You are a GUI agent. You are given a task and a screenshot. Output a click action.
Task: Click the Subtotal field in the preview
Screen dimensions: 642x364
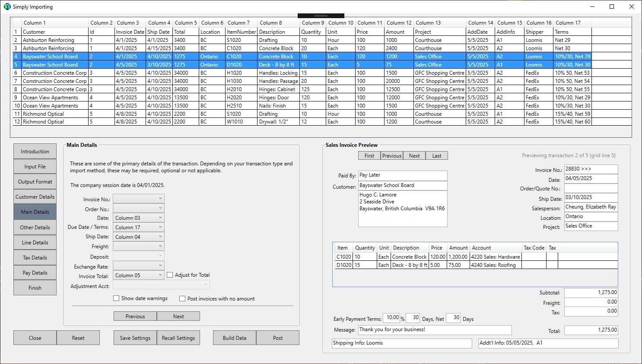point(591,293)
